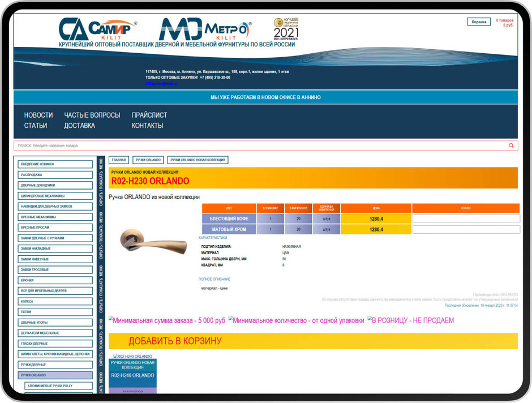The height and width of the screenshot is (403, 532).
Task: Open ВРЕЗНЫЕ ПРОСАМ category
Action: tap(55, 228)
